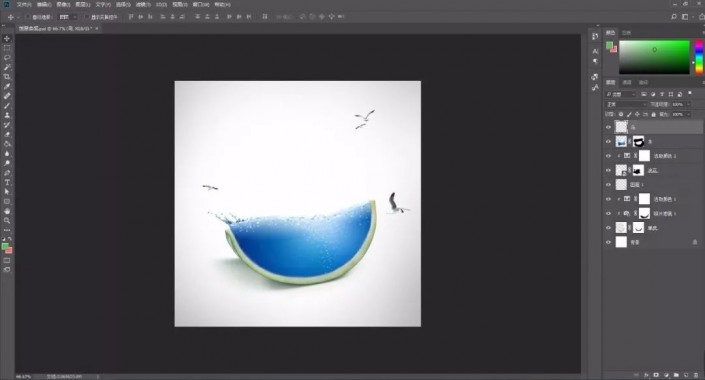Select the Dodge tool
Viewport: 705px width, 380px height.
[x=7, y=163]
